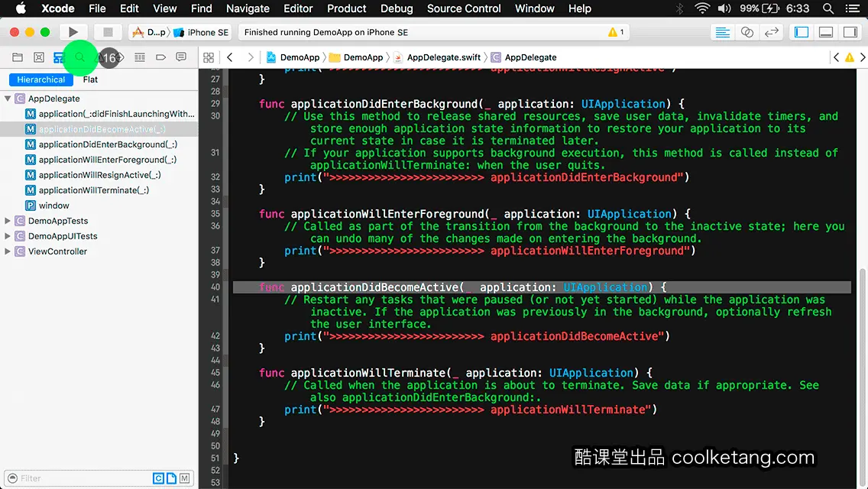The image size is (868, 489).
Task: Open the Navigate menu
Action: click(248, 8)
